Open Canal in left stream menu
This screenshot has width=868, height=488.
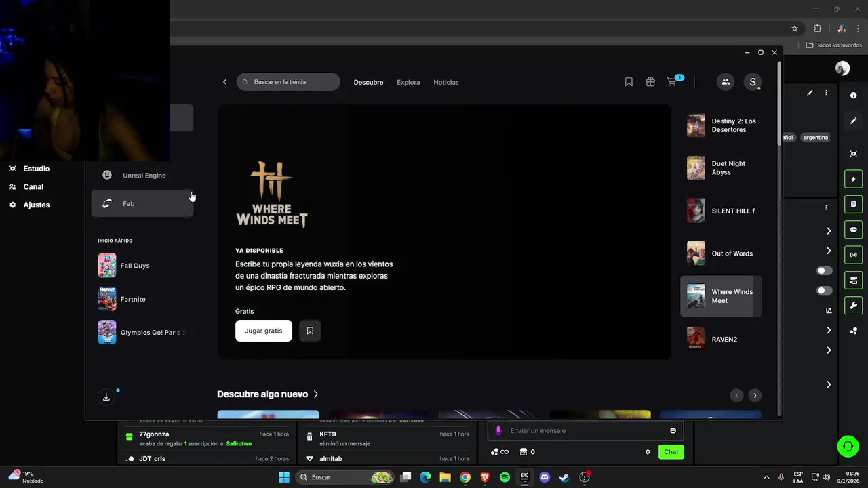[x=26, y=187]
